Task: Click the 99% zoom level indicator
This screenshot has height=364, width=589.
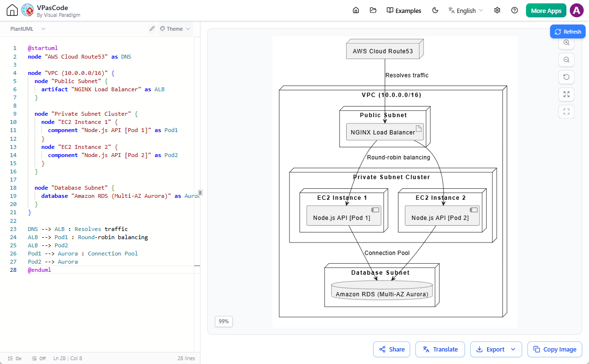Action: click(x=224, y=321)
